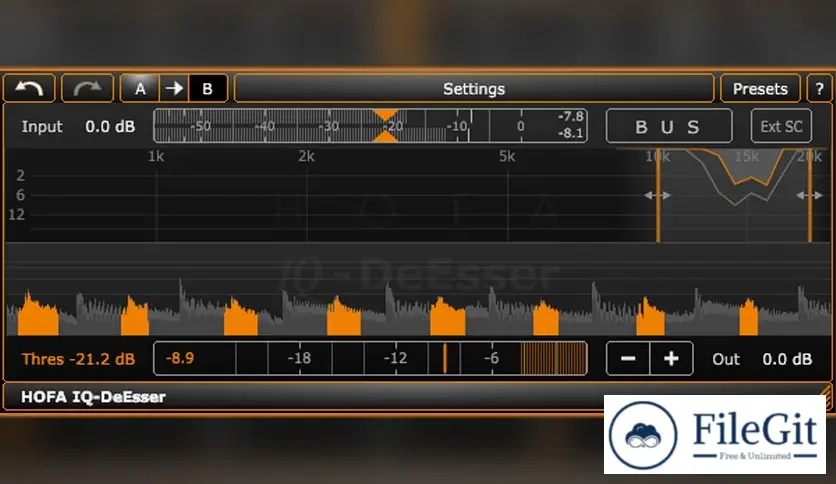Click the Input 0.0 dB value
Viewport: 836px width, 484px height.
point(110,127)
